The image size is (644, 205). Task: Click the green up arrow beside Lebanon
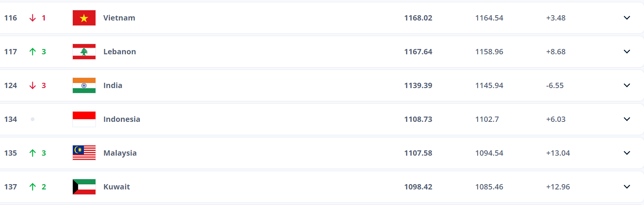33,52
